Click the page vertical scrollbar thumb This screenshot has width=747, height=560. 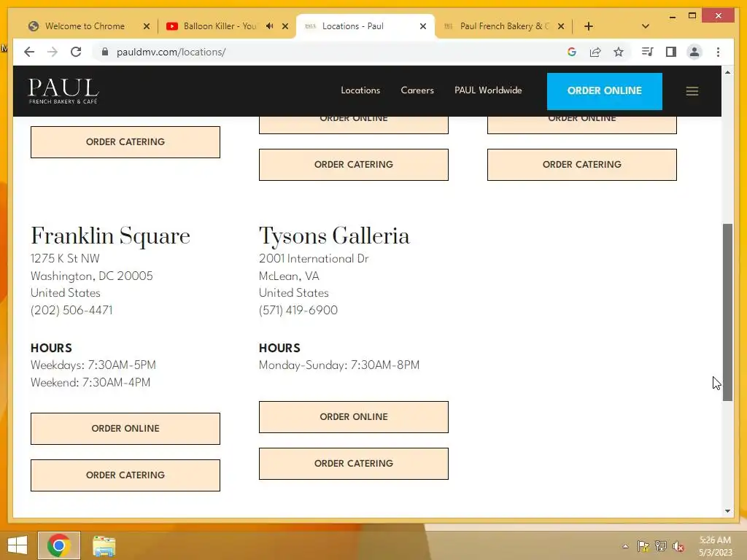point(727,312)
